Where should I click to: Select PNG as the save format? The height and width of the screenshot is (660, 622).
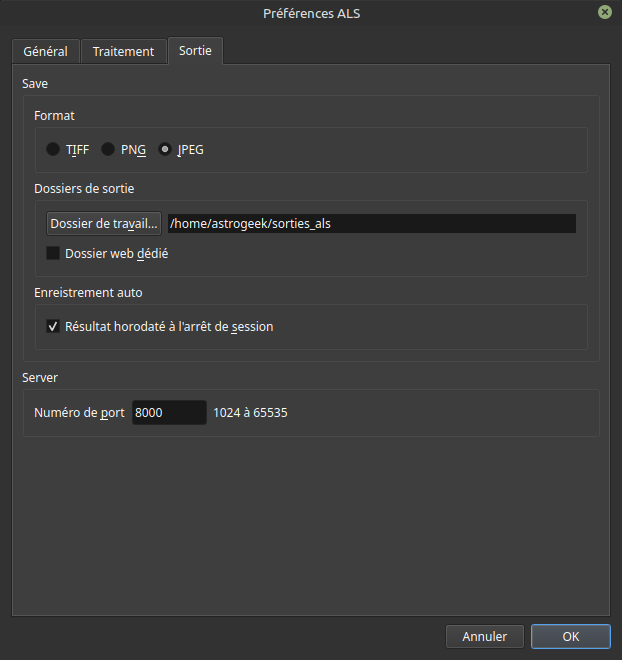tap(108, 150)
